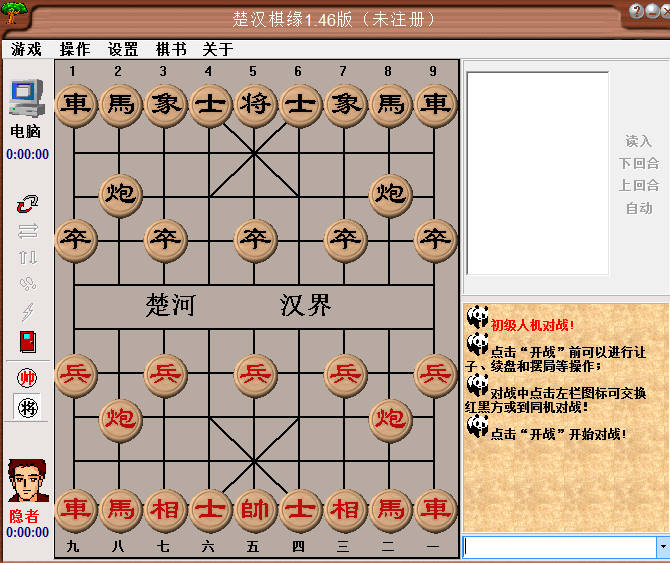The height and width of the screenshot is (563, 670).
Task: Open the 操作 menu
Action: point(75,49)
